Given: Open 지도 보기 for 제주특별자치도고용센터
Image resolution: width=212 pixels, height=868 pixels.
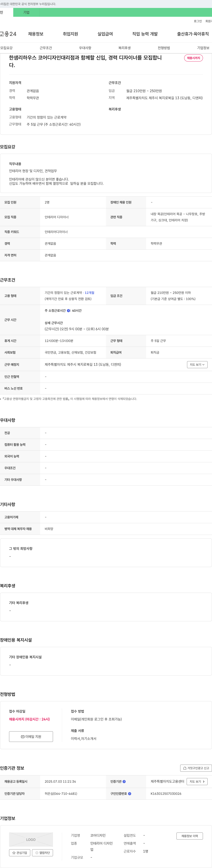Looking at the screenshot, I should [x=197, y=781].
